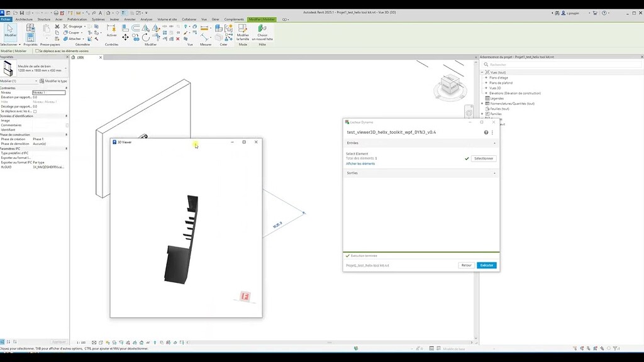Open the Fichier menu tab
The image size is (644, 362).
[x=6, y=19]
